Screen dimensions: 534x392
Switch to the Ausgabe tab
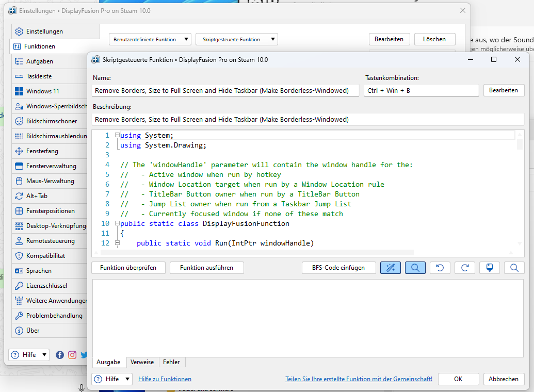pyautogui.click(x=109, y=362)
